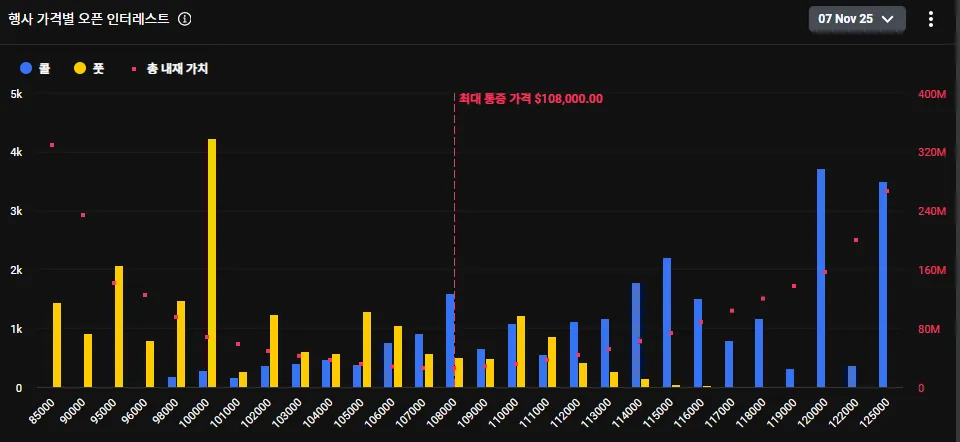Viewport: 960px width, 442px height.
Task: Toggle the 콜 series in the legend
Action: (x=36, y=68)
